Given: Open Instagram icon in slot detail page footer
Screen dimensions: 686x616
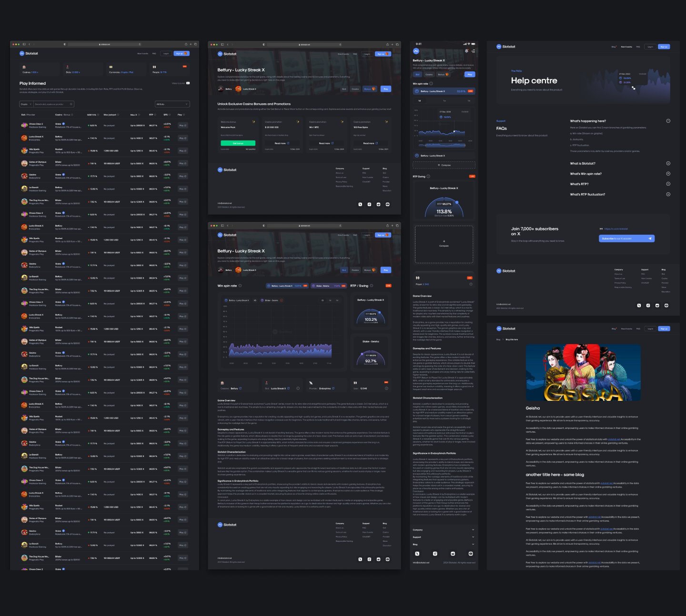Looking at the screenshot, I should click(x=369, y=559).
